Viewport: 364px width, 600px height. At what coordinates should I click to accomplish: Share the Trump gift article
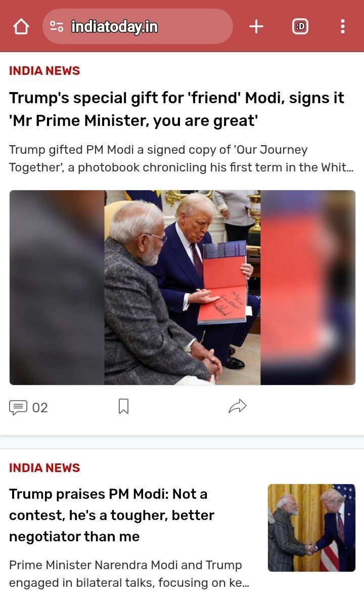238,406
